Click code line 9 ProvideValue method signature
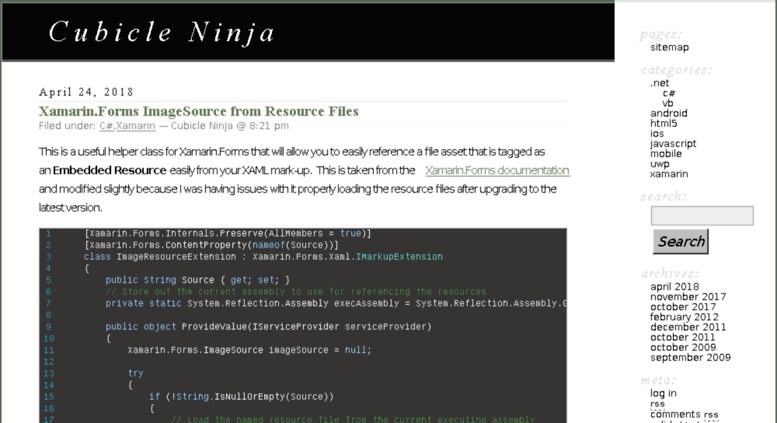 click(x=268, y=326)
